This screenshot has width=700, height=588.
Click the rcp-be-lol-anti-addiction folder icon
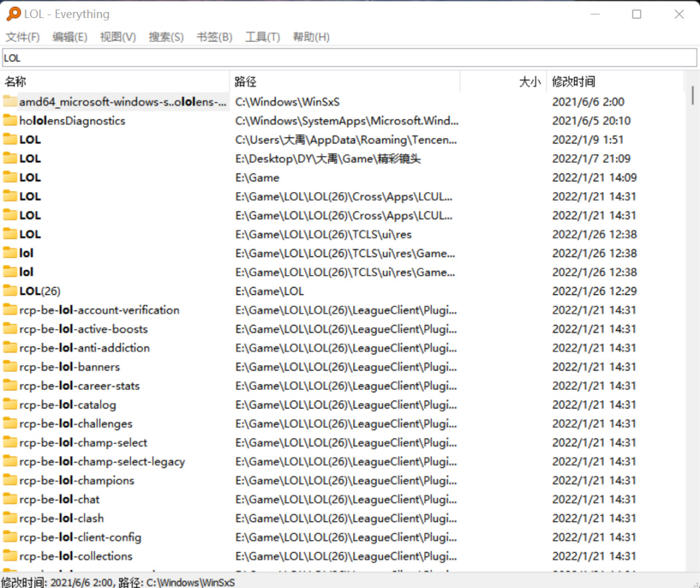(10, 347)
